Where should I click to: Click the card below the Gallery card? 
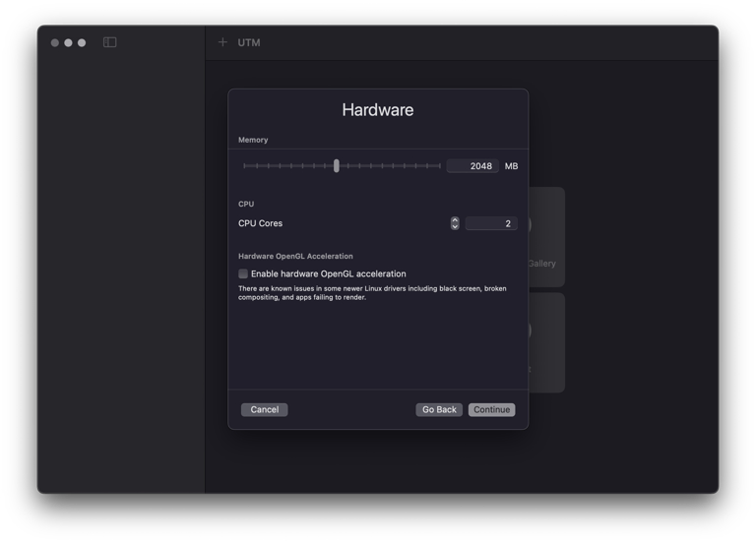pos(546,342)
